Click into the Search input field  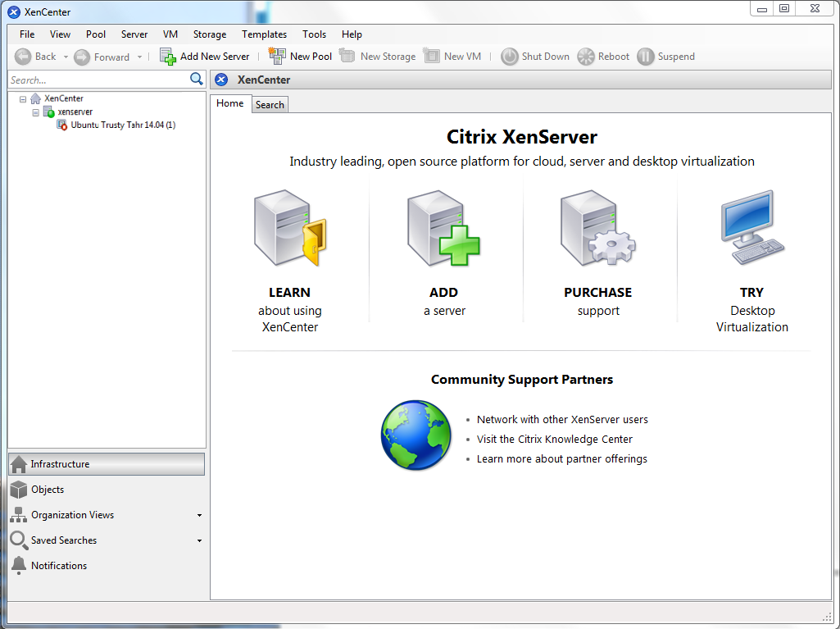pos(99,80)
